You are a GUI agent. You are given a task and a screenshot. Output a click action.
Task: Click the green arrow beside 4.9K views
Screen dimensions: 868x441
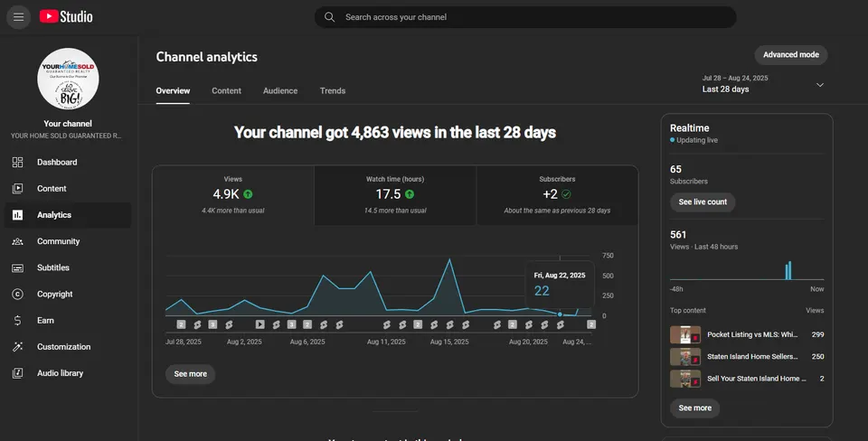coord(248,194)
